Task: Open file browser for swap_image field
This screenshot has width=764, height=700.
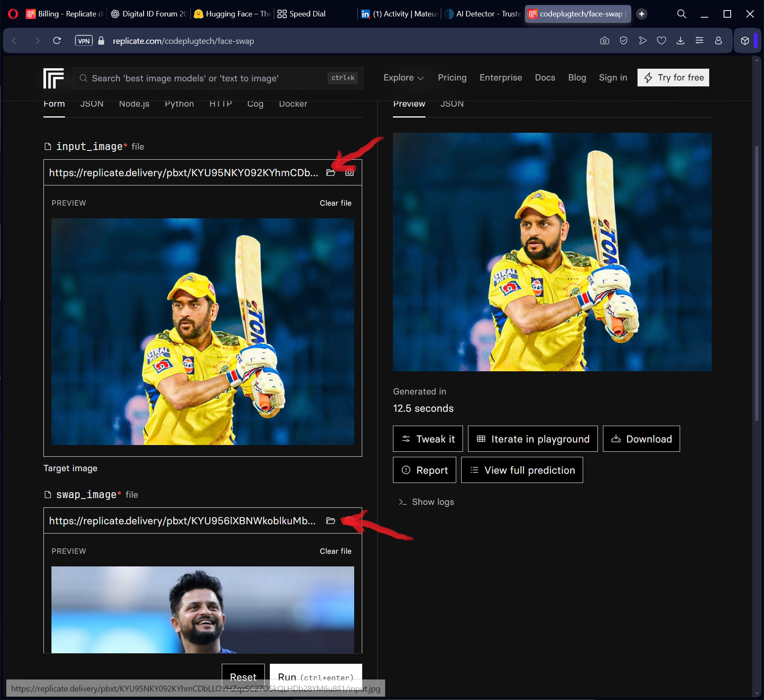Action: pos(331,521)
